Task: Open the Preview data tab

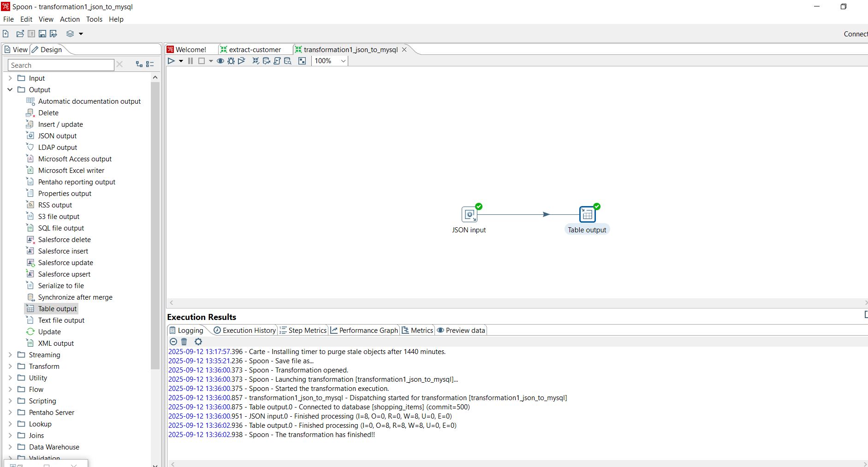Action: [461, 330]
